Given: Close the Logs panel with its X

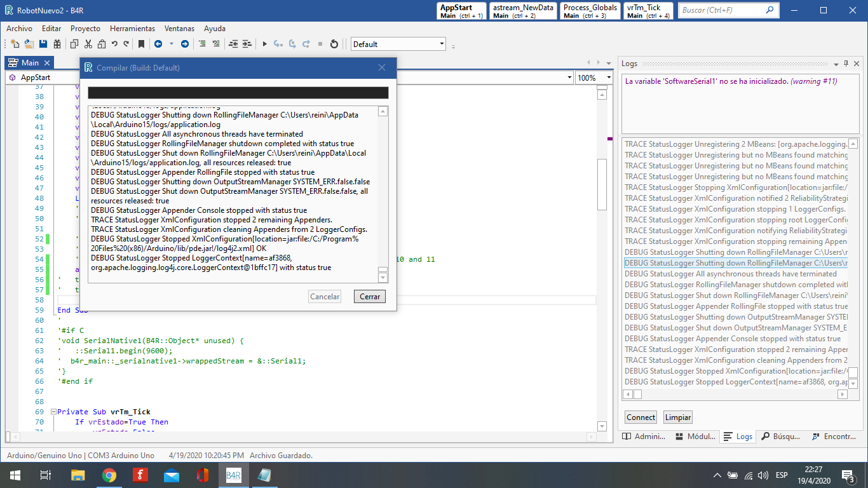Looking at the screenshot, I should point(857,64).
